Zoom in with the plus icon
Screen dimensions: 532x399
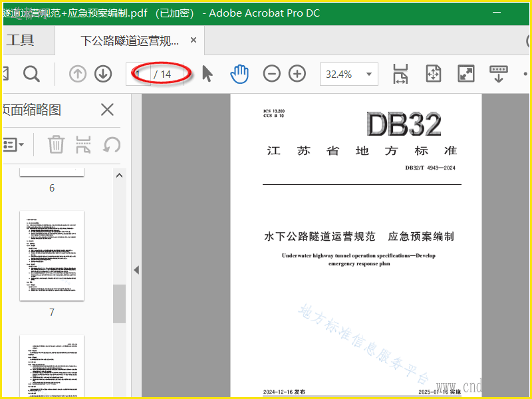[x=297, y=74]
